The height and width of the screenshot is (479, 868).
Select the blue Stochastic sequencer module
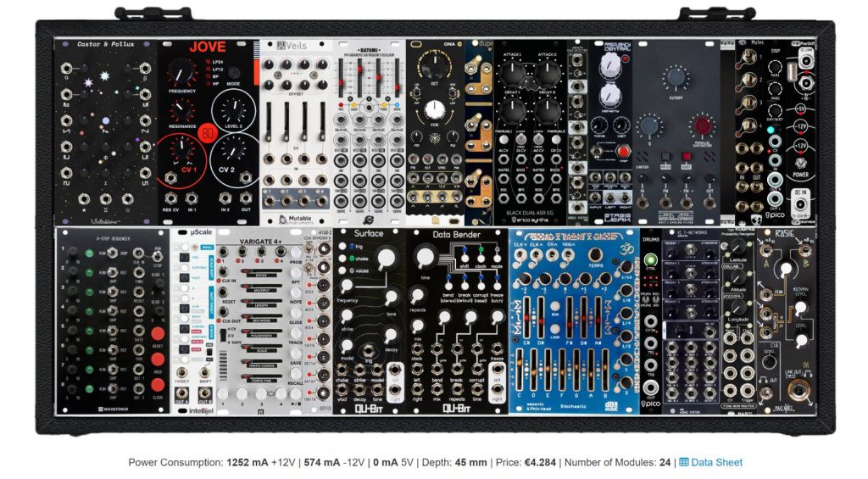(x=574, y=320)
